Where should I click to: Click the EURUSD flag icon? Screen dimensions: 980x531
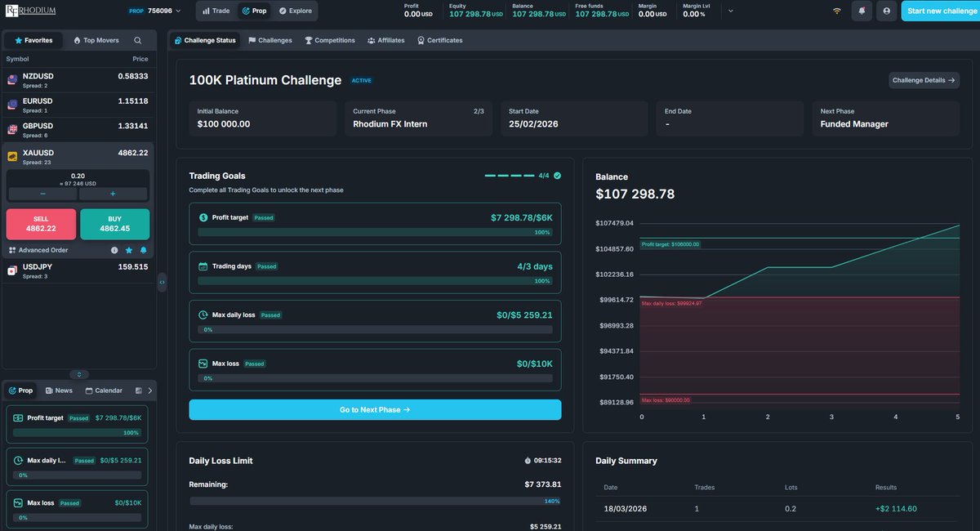[x=12, y=105]
